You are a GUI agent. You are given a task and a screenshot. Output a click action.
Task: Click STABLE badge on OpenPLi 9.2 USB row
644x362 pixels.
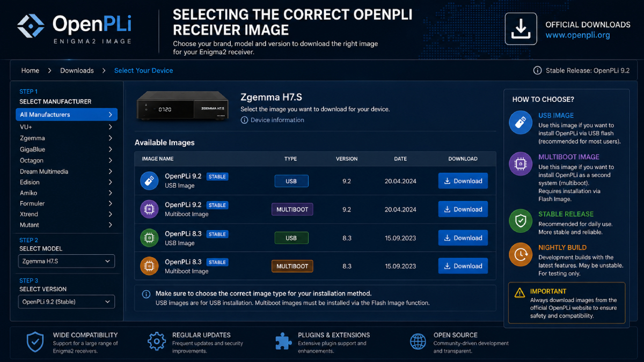(217, 176)
